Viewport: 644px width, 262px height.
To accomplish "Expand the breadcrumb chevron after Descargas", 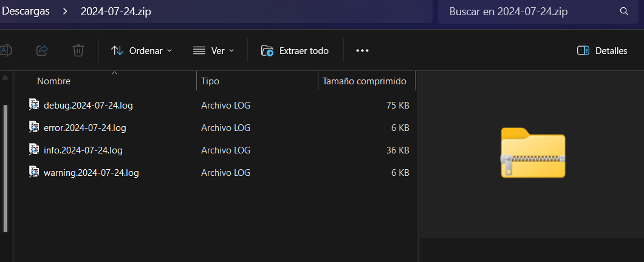I will [x=64, y=12].
